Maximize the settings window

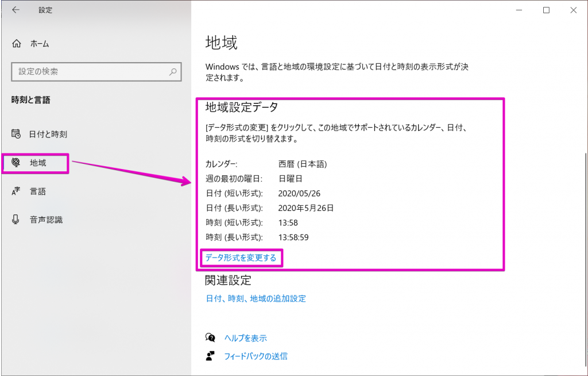547,10
